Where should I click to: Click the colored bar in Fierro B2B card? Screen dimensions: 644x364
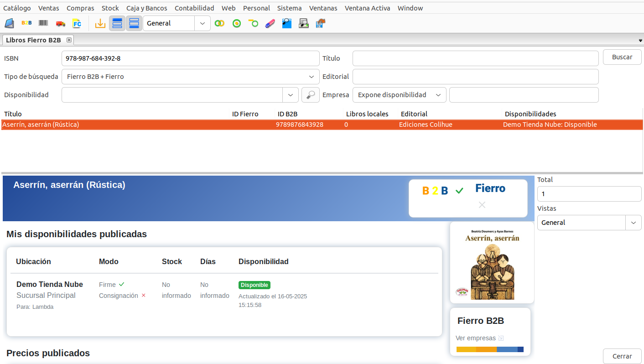coord(490,349)
